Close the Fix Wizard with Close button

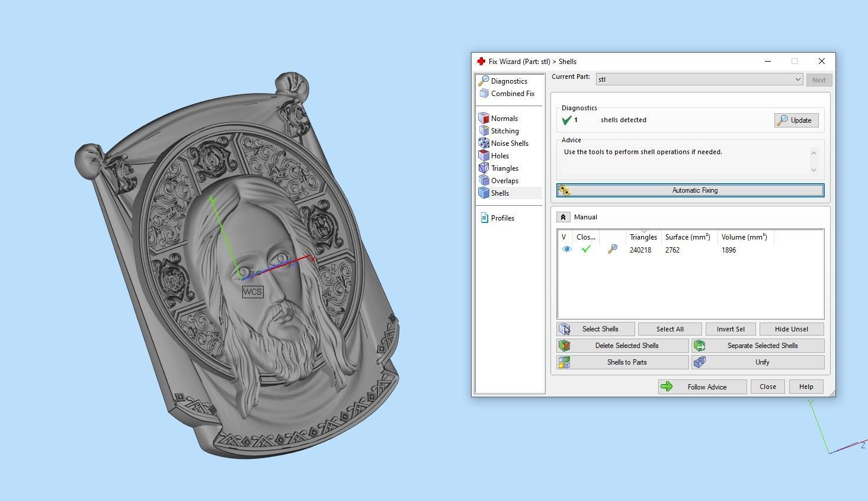coord(768,387)
